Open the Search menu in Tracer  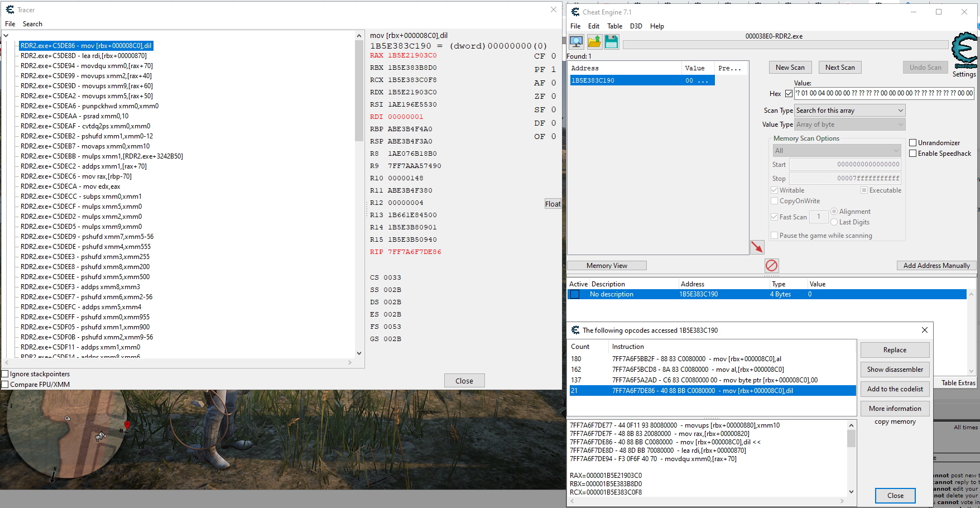coord(32,24)
